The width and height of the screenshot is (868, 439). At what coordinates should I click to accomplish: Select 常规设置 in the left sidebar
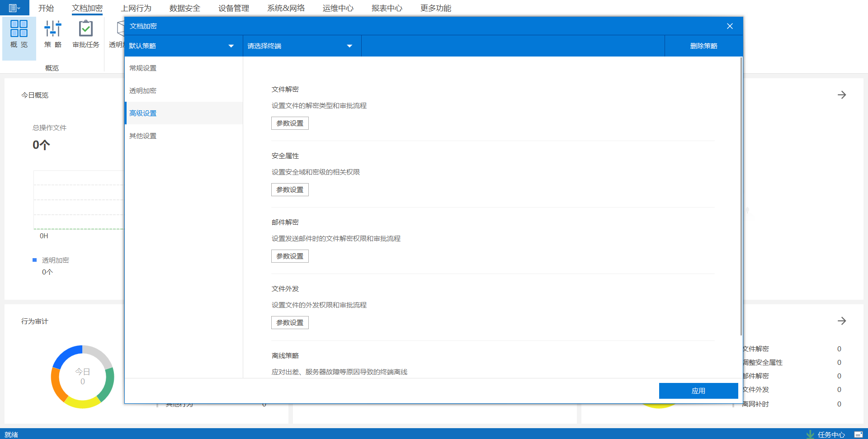click(x=143, y=68)
